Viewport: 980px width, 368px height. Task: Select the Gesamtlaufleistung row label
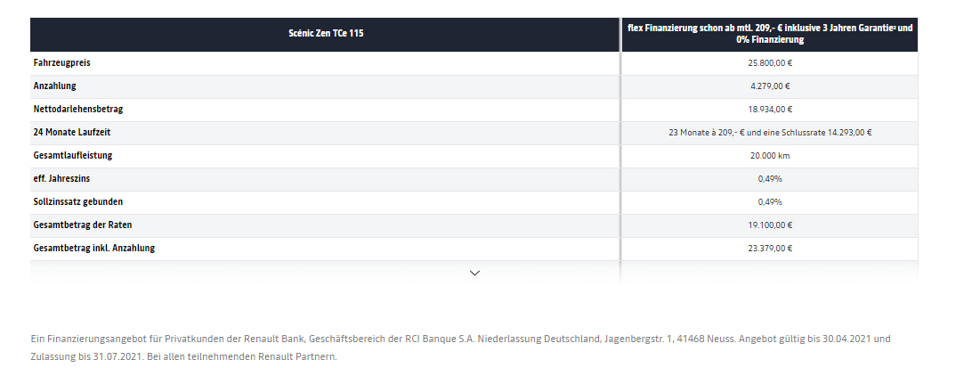[73, 156]
